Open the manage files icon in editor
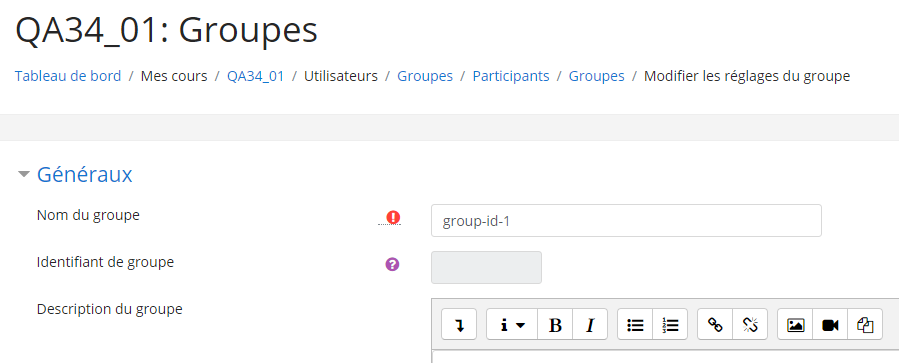 click(x=865, y=325)
